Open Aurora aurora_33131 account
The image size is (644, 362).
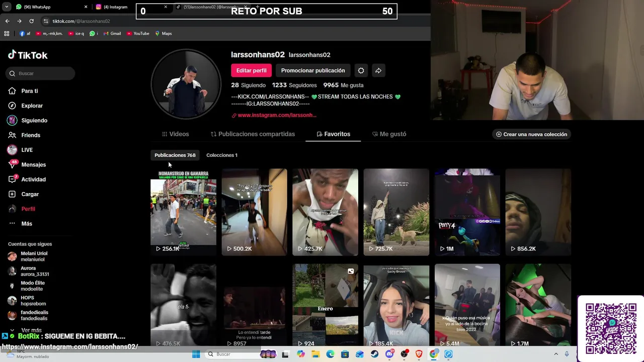28,271
